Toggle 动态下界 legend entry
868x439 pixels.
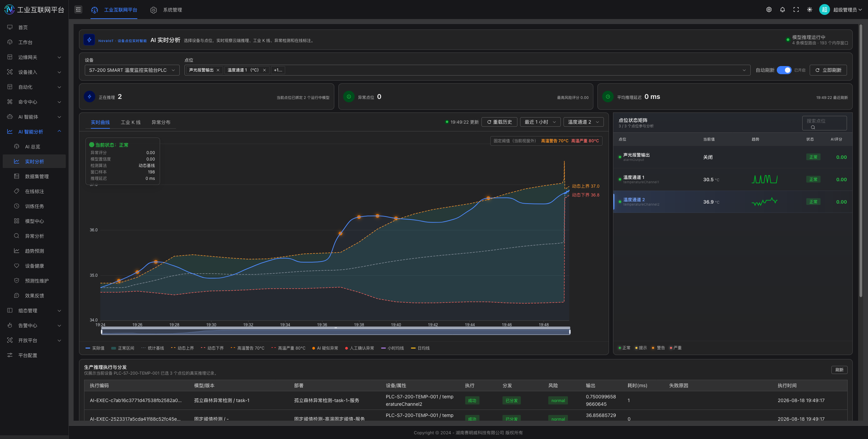tap(212, 348)
